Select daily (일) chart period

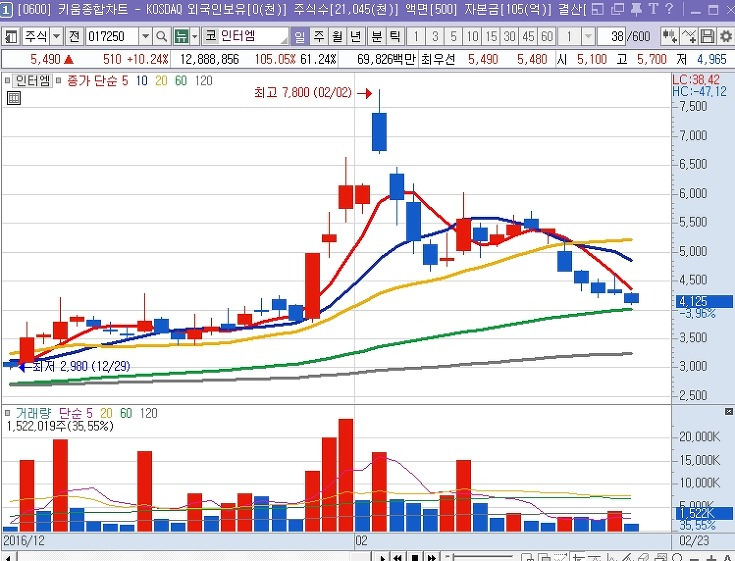pyautogui.click(x=300, y=36)
